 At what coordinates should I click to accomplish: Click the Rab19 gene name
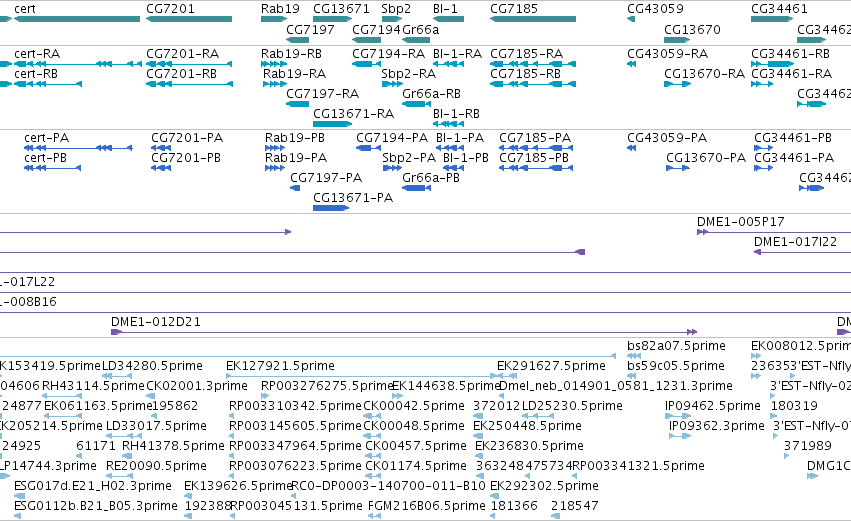tap(280, 9)
